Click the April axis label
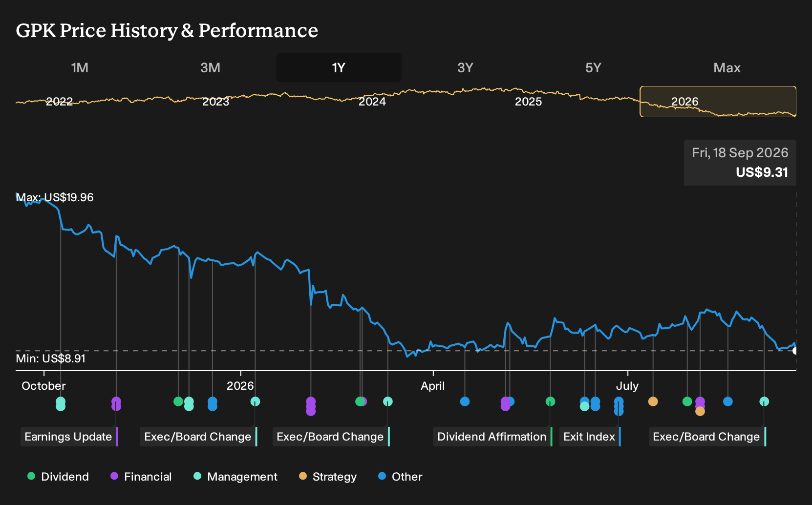The image size is (812, 505). tap(433, 386)
